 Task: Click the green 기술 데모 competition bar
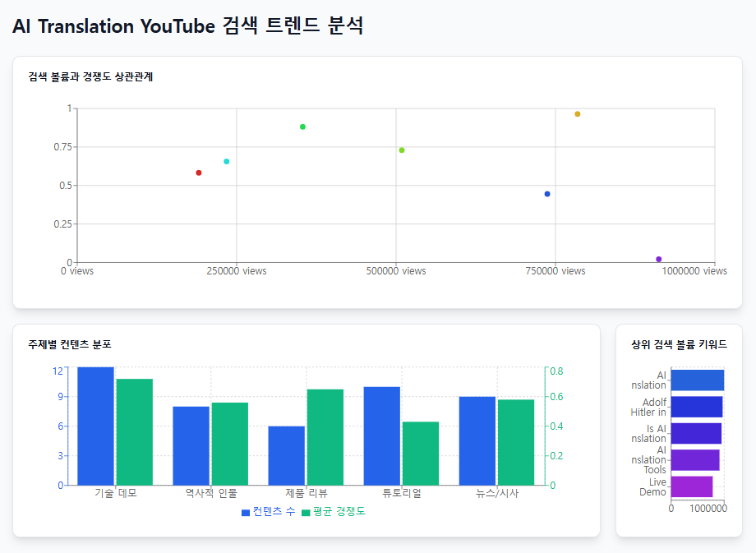pyautogui.click(x=135, y=432)
